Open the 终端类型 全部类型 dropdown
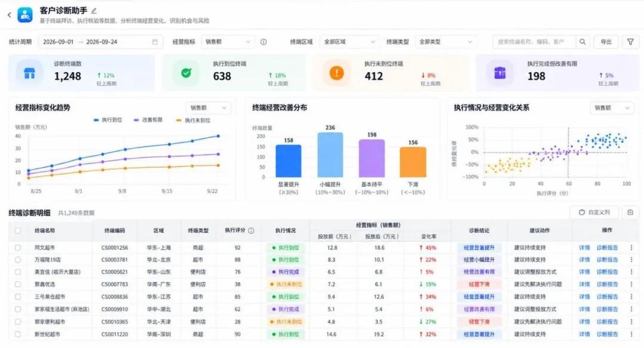This screenshot has height=348, width=644. (x=445, y=42)
